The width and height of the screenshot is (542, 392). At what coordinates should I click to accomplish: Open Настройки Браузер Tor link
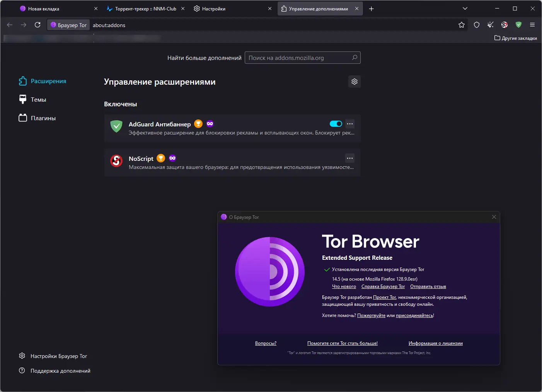point(53,356)
